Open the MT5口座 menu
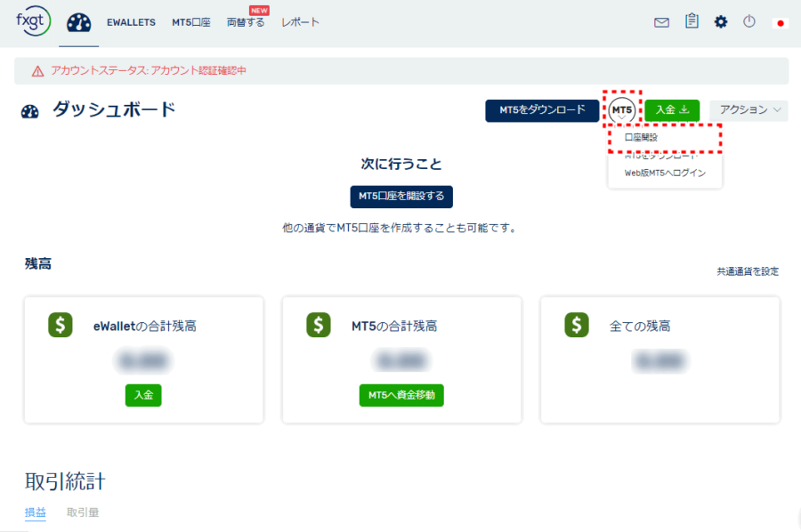801x532 pixels. 191,22
